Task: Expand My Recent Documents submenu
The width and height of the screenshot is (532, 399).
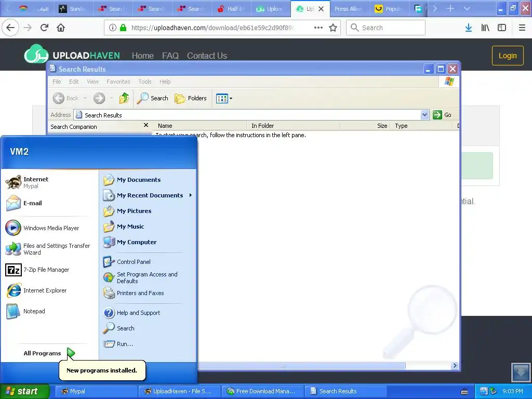Action: pyautogui.click(x=148, y=195)
